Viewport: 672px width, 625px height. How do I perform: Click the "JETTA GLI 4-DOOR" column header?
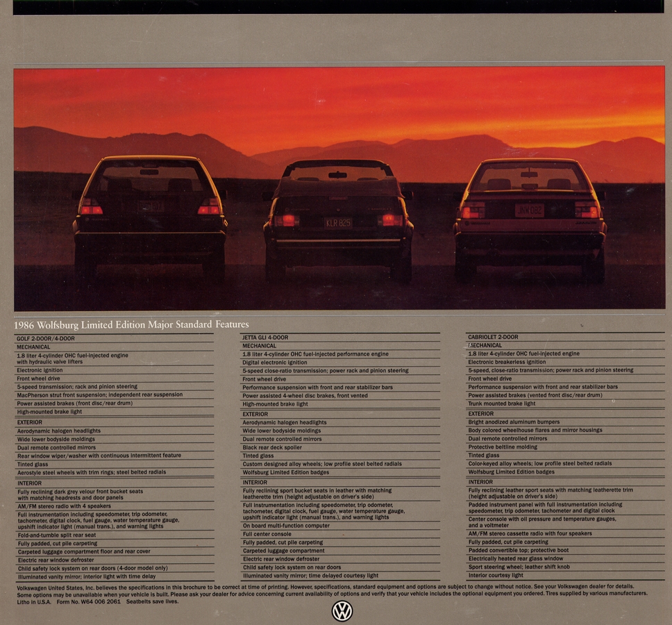(265, 337)
